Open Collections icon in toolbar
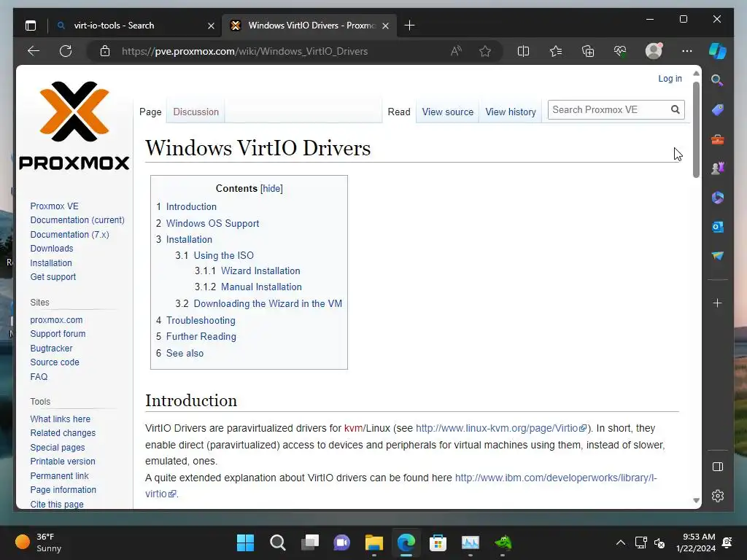The width and height of the screenshot is (747, 560). click(588, 51)
